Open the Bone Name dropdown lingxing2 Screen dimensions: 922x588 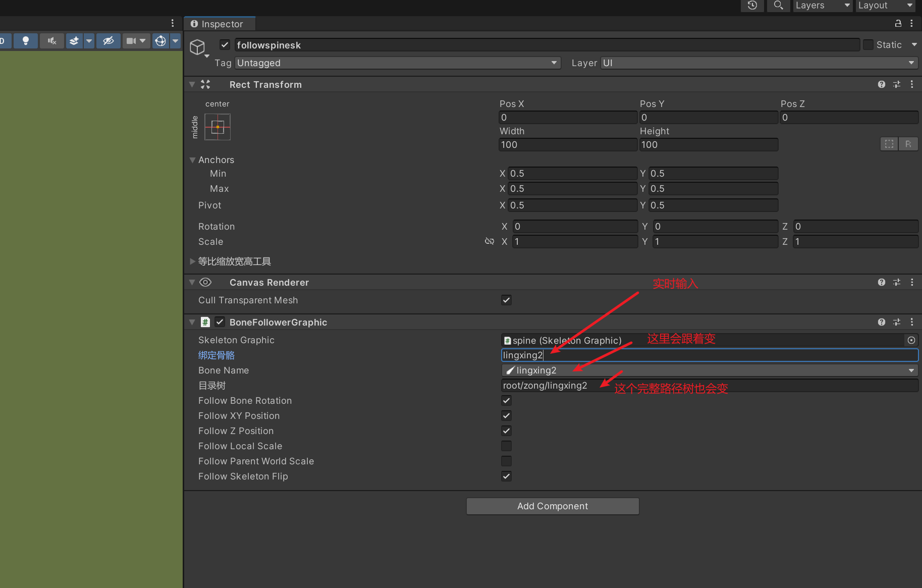pyautogui.click(x=710, y=370)
